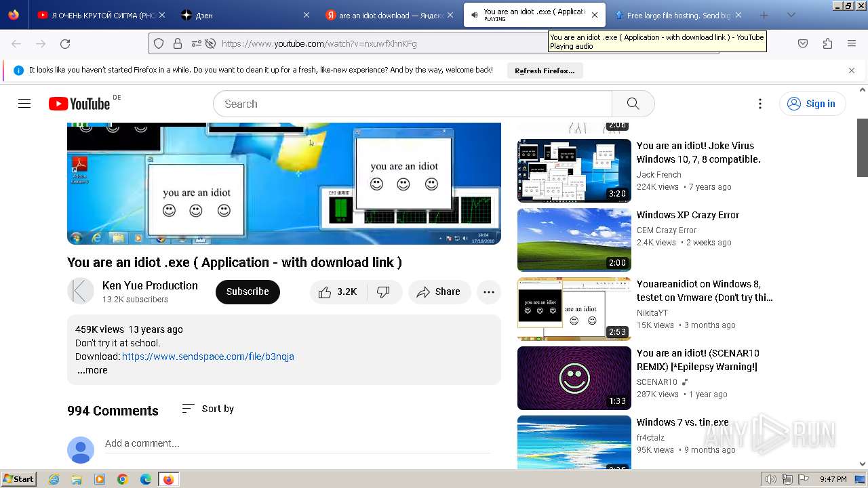
Task: Expand description with ...more
Action: 92,370
